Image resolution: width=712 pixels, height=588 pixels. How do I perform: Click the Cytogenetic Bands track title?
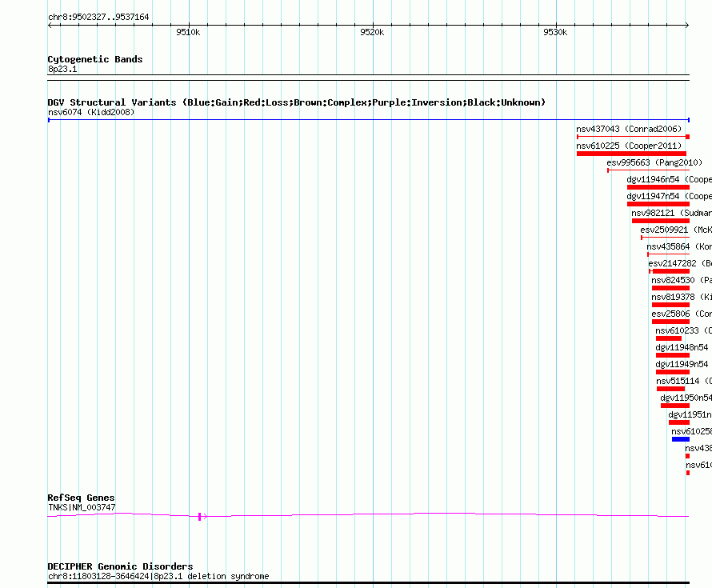[x=95, y=59]
